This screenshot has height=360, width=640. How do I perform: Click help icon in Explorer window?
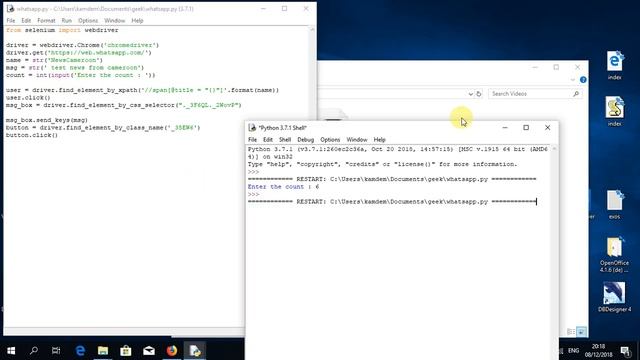pyautogui.click(x=583, y=80)
